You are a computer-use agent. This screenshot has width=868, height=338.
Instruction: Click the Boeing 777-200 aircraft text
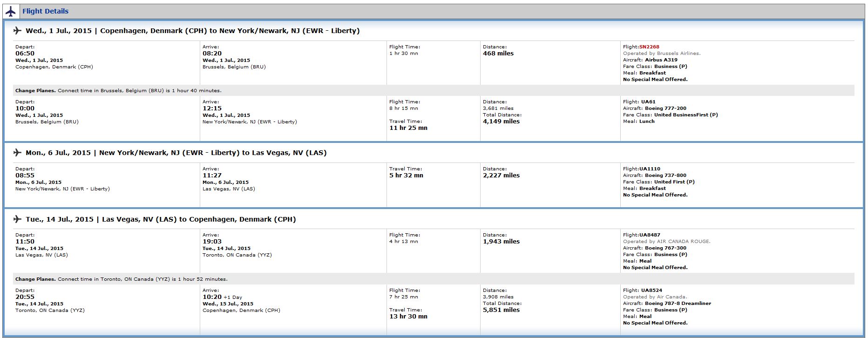[x=665, y=108]
